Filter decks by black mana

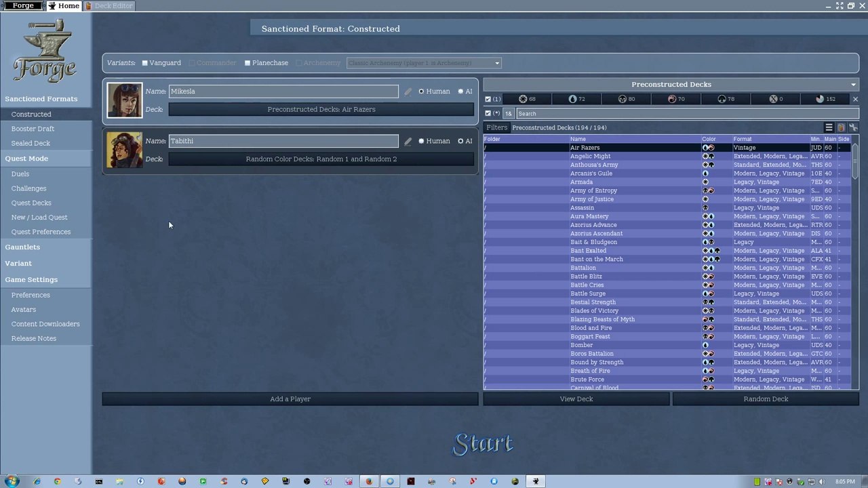click(627, 99)
